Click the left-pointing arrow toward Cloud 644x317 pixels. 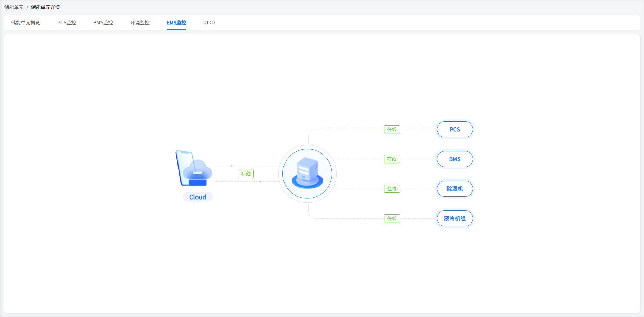tap(231, 166)
